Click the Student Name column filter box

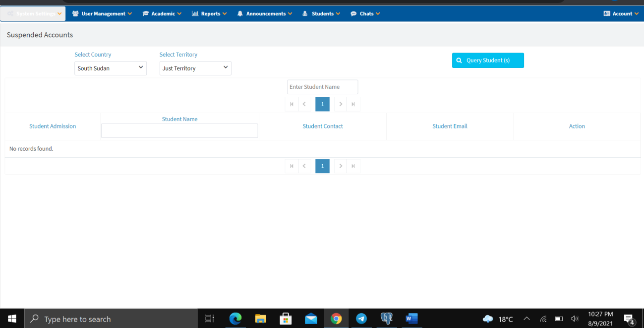click(179, 131)
